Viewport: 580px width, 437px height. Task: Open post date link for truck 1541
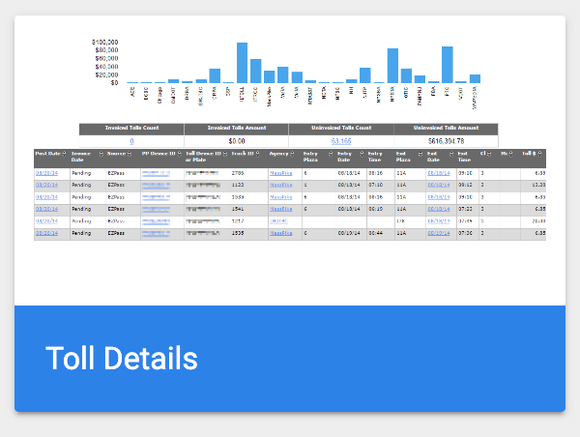pos(47,209)
